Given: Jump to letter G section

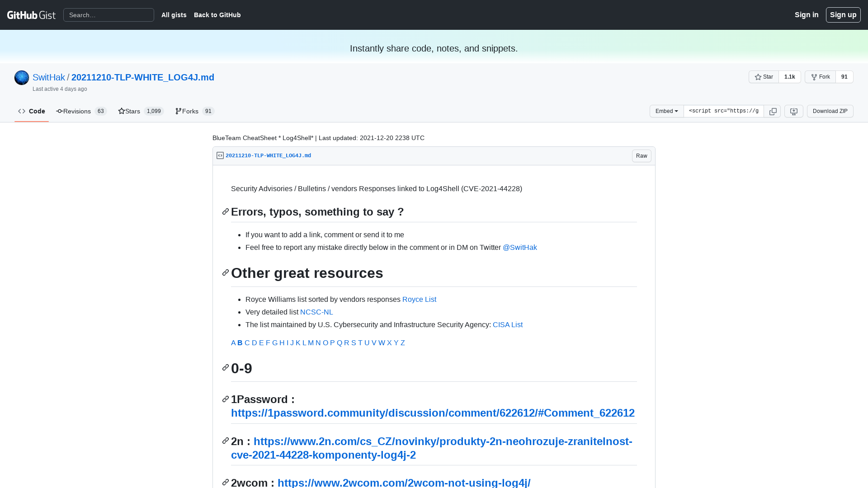Looking at the screenshot, I should click(275, 343).
